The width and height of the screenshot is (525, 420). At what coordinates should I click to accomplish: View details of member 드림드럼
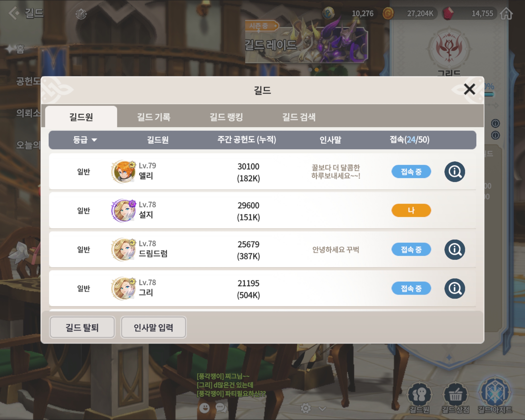(454, 250)
